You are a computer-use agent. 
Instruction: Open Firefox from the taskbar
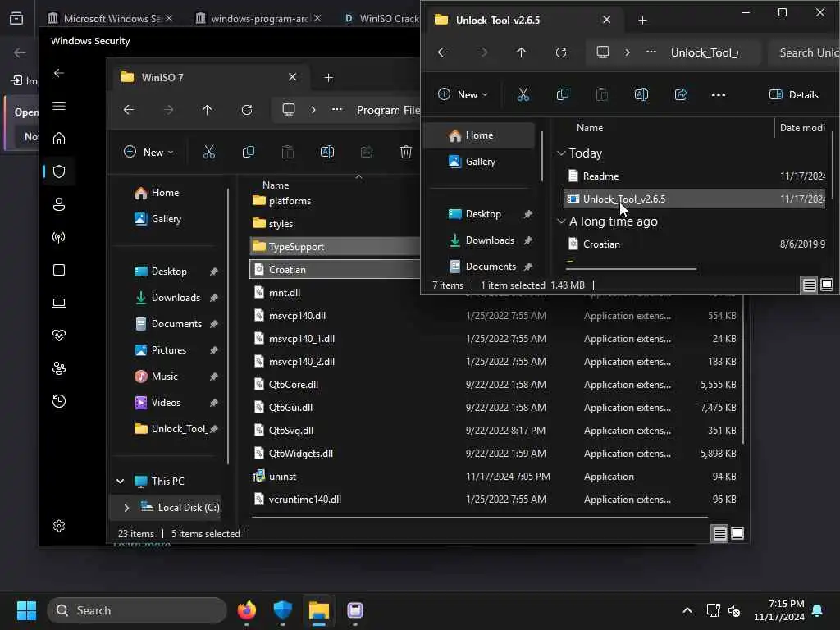[x=246, y=610]
